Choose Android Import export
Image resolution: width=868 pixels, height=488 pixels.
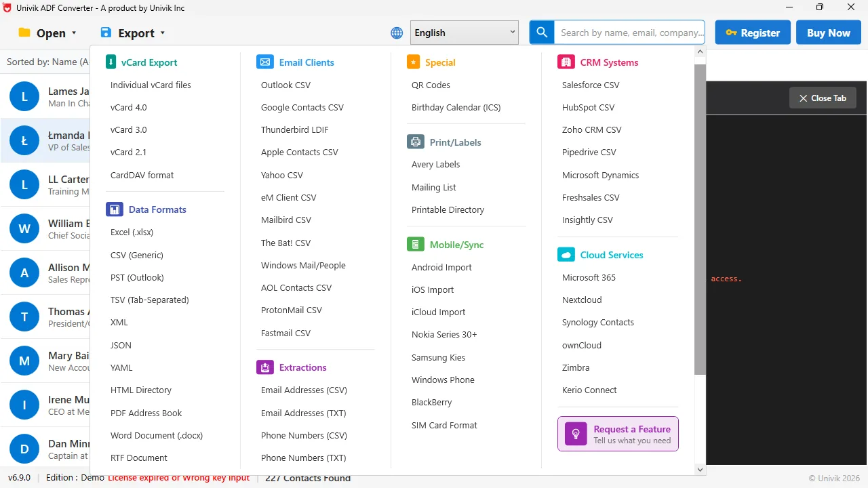coord(441,267)
